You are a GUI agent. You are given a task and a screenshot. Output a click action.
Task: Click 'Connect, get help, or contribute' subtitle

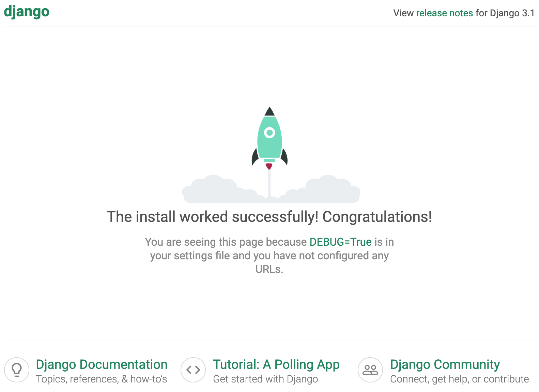(x=459, y=379)
